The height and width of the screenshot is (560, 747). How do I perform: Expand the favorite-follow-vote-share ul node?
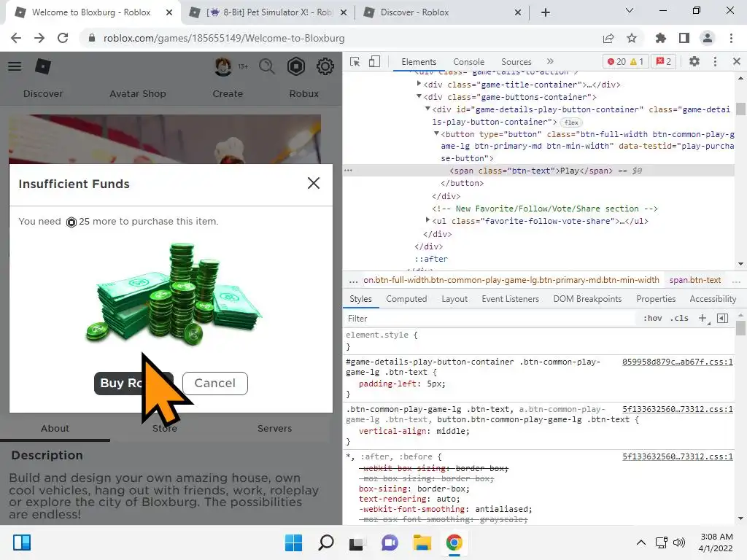tap(427, 220)
